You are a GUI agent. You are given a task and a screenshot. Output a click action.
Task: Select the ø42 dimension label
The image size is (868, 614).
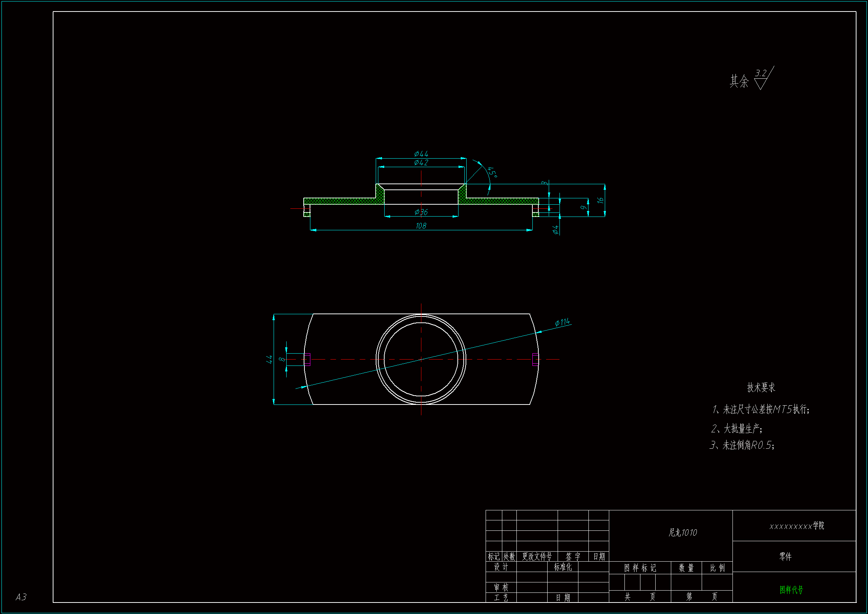coord(421,163)
